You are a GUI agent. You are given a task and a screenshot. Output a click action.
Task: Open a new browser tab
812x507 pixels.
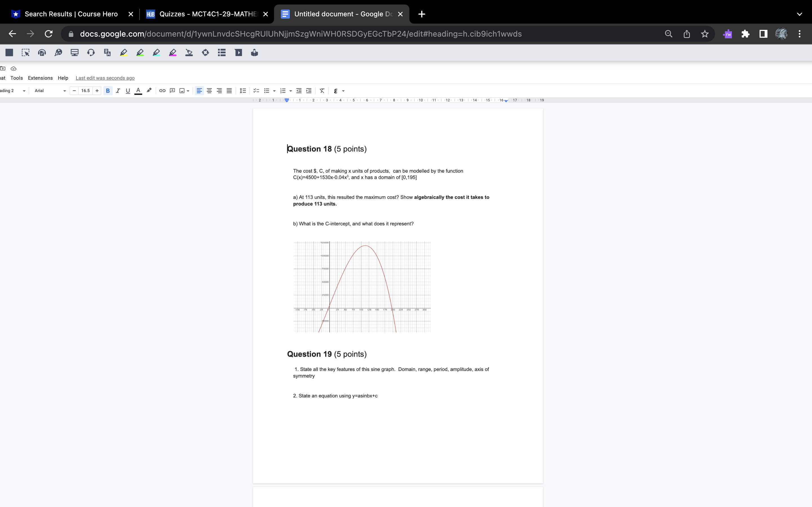421,14
